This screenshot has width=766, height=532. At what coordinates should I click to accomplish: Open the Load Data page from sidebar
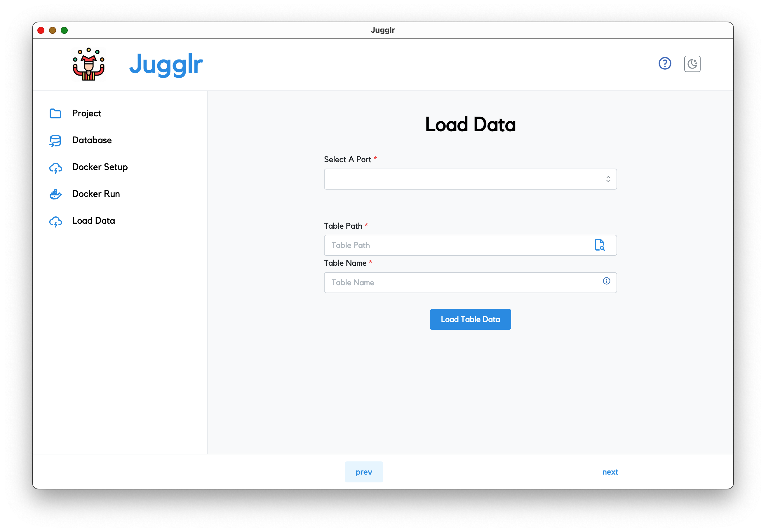93,221
